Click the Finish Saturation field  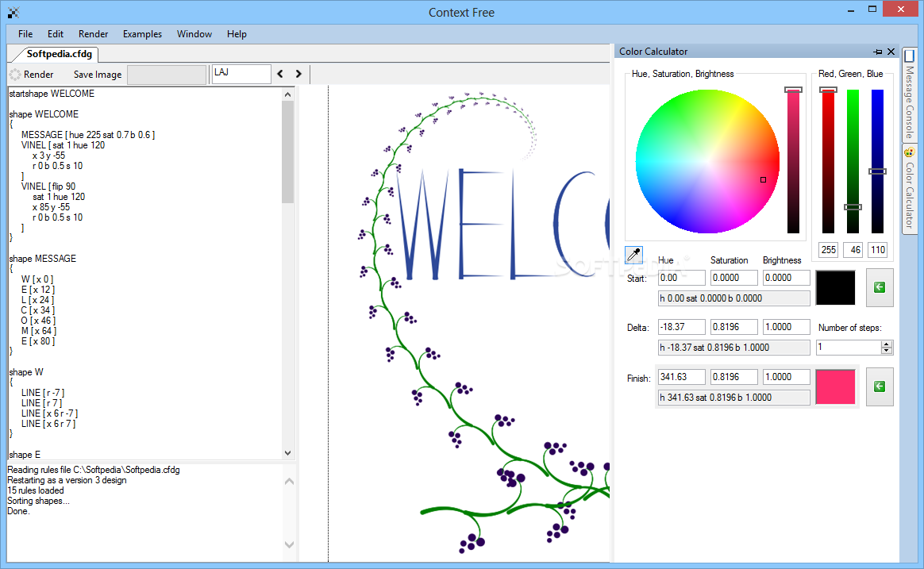click(x=733, y=377)
